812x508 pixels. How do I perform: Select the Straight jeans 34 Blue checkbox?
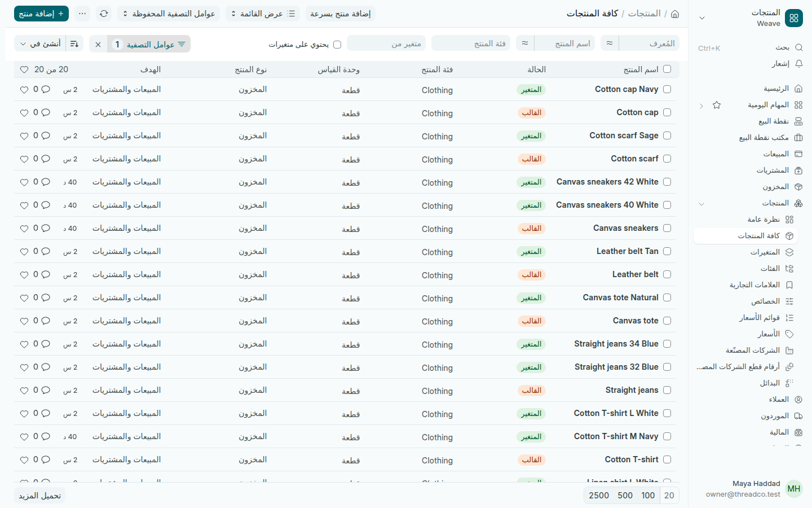click(667, 344)
